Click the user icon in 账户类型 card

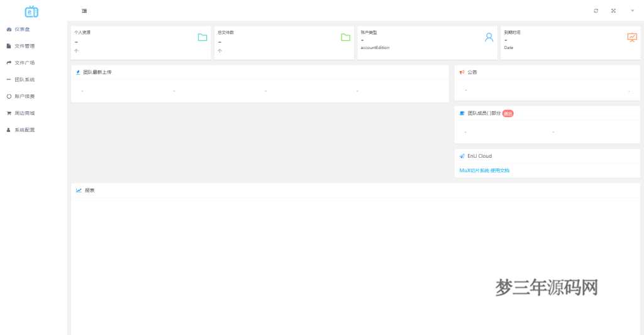489,37
